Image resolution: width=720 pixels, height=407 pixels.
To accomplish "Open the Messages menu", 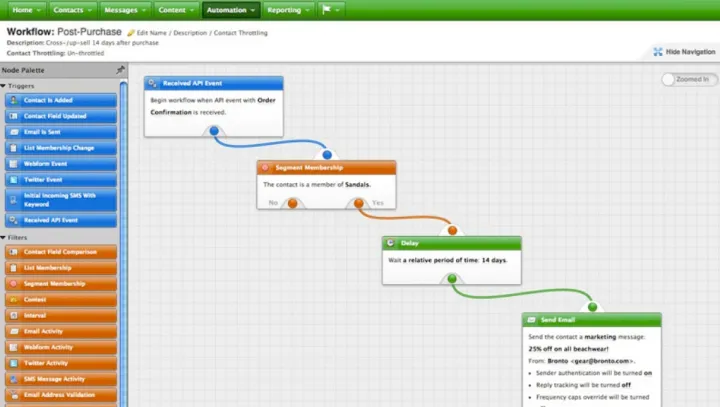I will 124,10.
